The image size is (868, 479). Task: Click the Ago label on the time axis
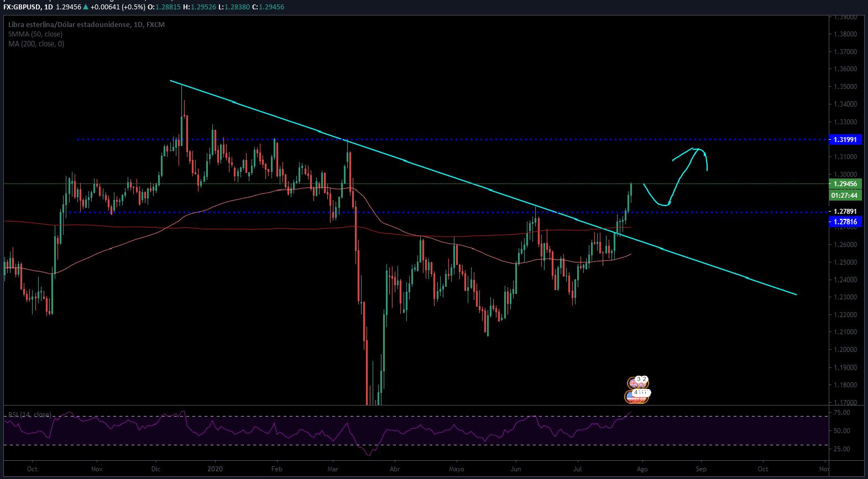(x=642, y=469)
